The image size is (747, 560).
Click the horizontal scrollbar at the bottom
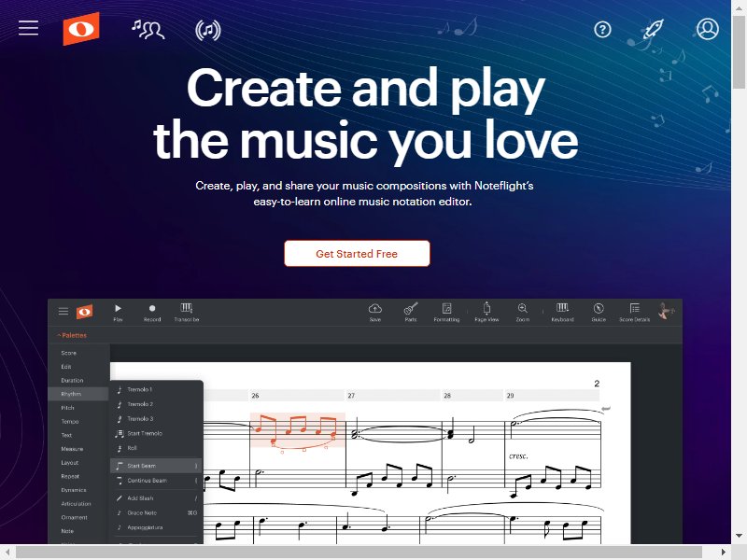[x=359, y=553]
